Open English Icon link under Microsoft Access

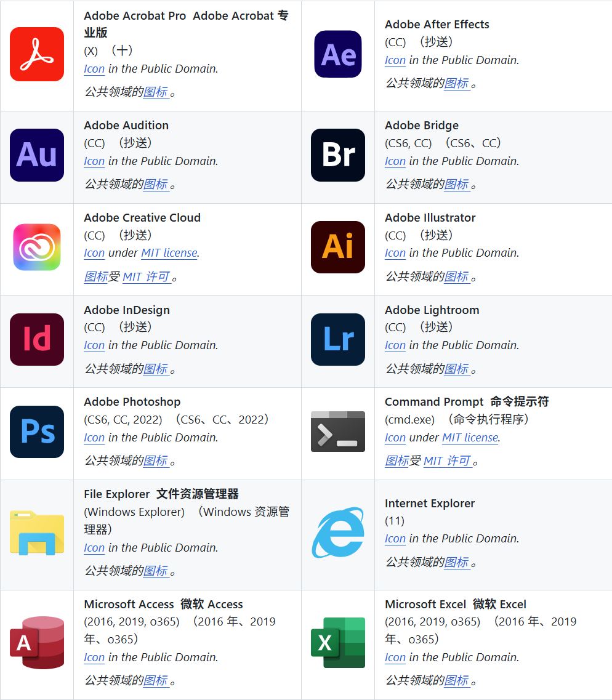(94, 658)
